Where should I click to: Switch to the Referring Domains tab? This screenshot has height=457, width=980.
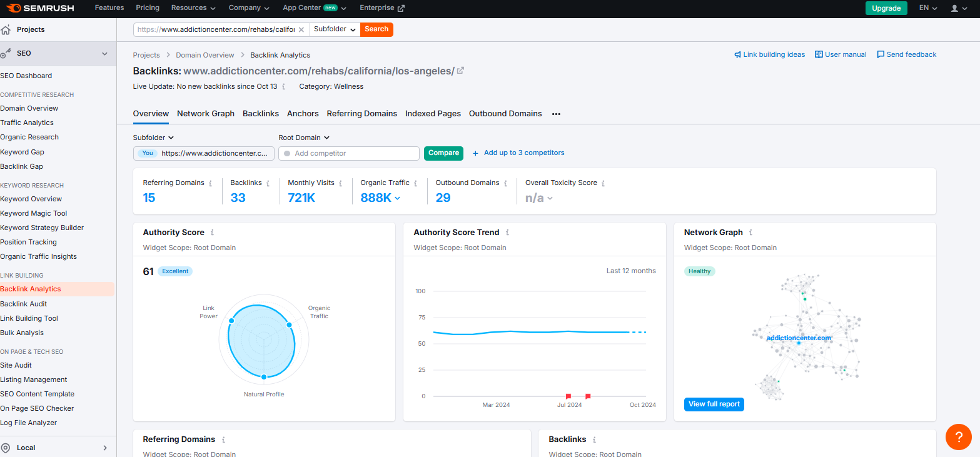coord(362,114)
